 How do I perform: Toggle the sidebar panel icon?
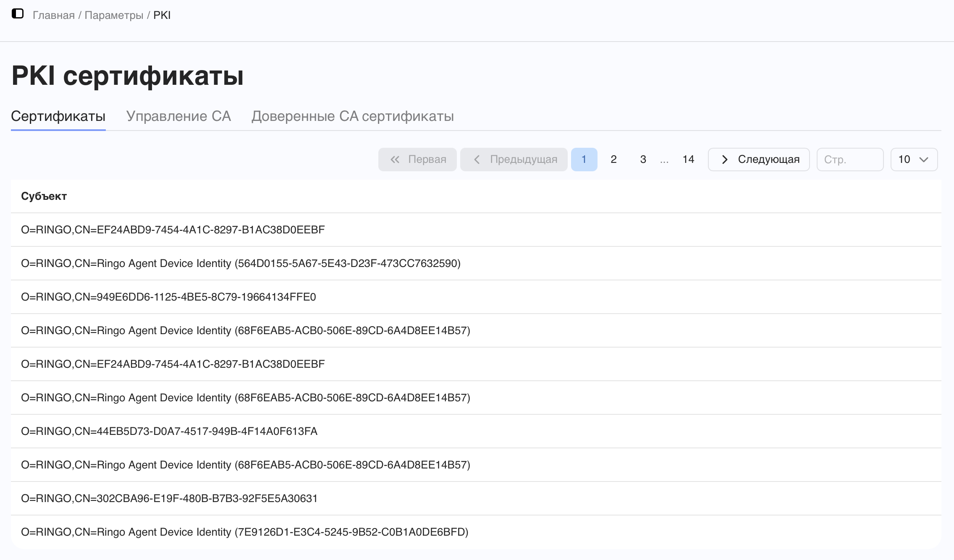coord(18,14)
